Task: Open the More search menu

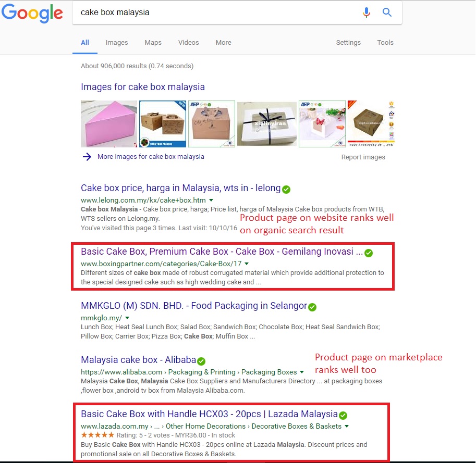Action: [x=224, y=43]
